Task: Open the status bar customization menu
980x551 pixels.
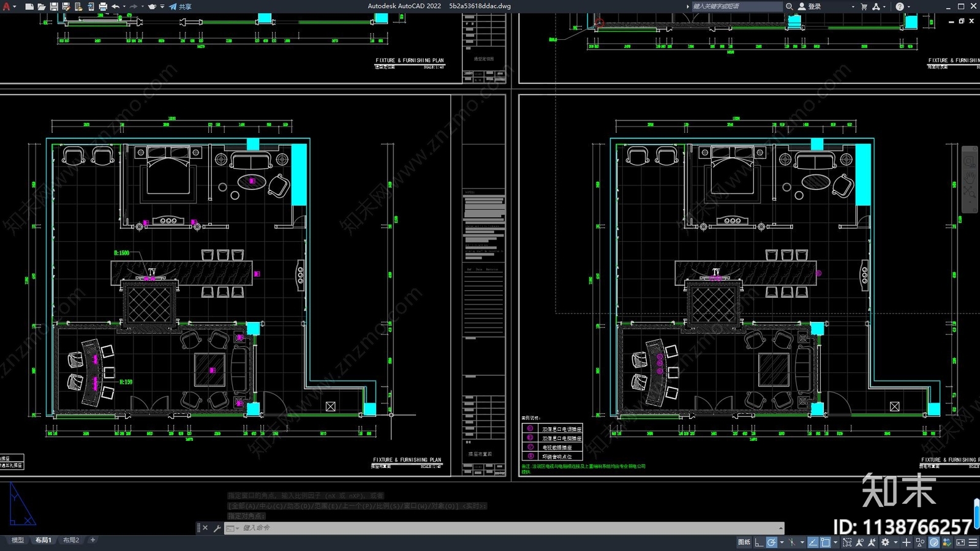Action: click(x=973, y=542)
